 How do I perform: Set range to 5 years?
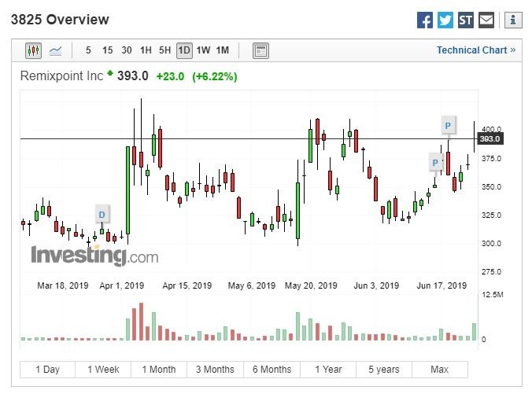coord(384,370)
